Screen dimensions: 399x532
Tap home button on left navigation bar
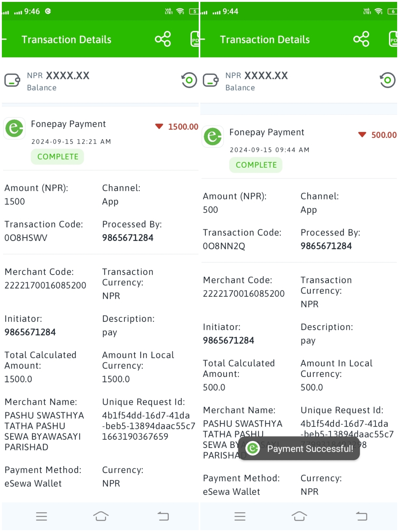(101, 516)
